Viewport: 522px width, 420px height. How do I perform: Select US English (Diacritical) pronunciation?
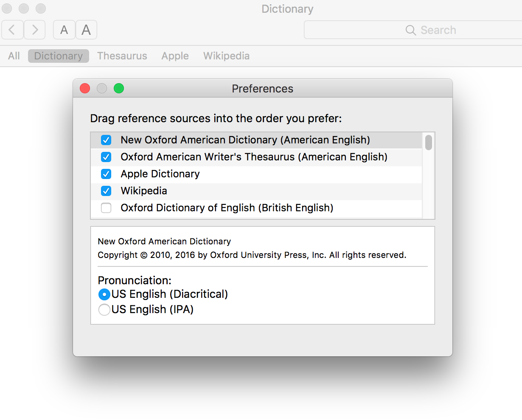coord(104,294)
